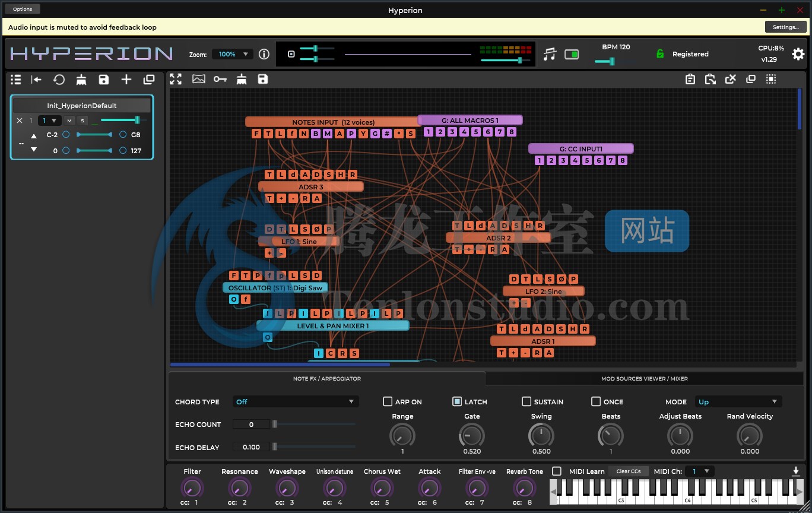Click the broom clear icon in layer toolbar

click(x=81, y=80)
